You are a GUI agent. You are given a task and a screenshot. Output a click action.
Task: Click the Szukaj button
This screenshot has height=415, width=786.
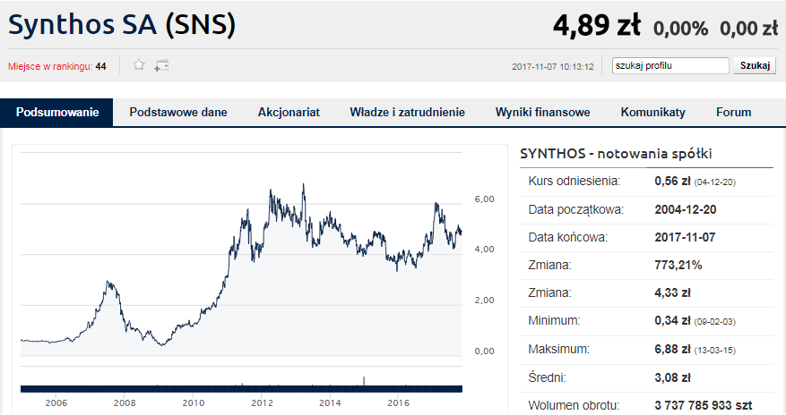coord(754,66)
